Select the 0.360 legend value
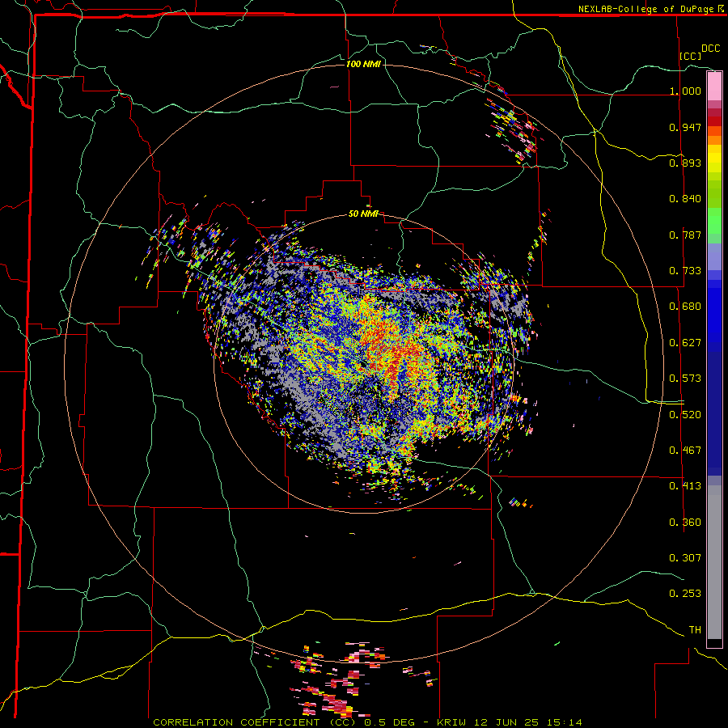Image resolution: width=728 pixels, height=728 pixels. coord(685,523)
